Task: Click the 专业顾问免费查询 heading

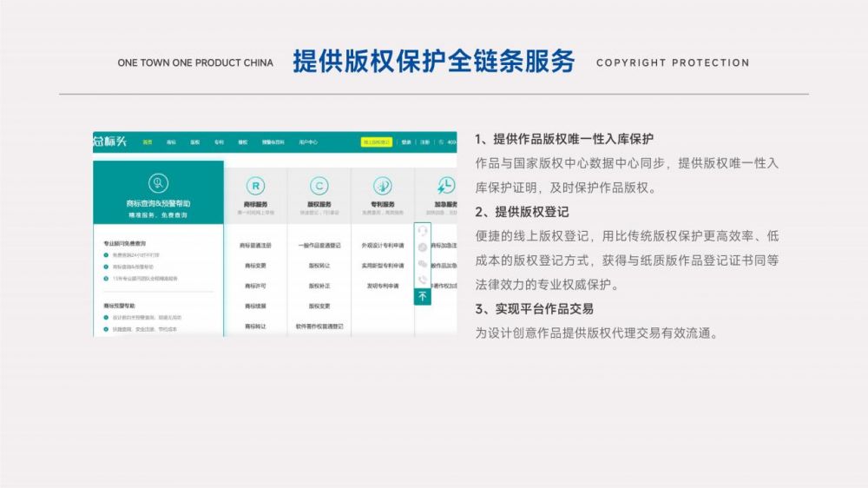Action: [x=124, y=243]
